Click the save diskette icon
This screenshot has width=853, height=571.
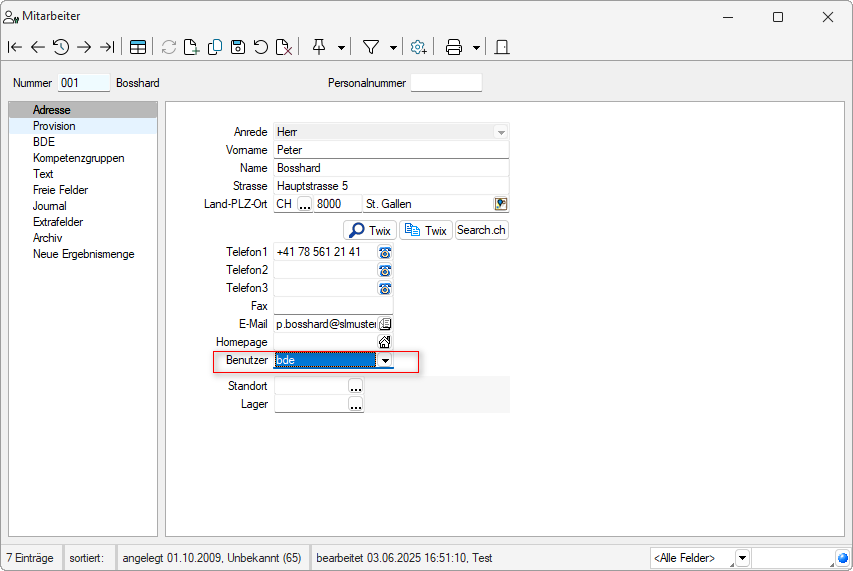[237, 47]
